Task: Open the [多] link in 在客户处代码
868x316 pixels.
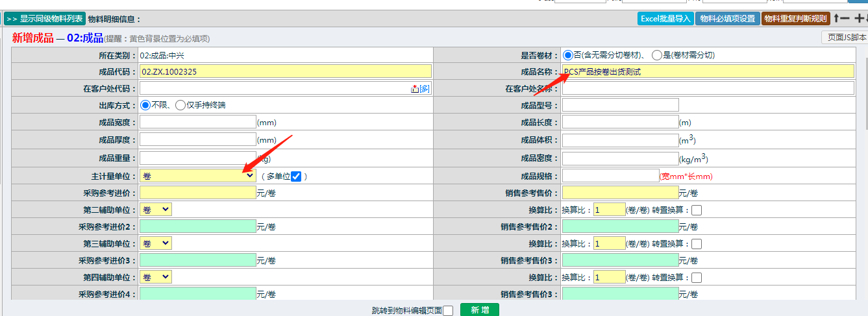Action: [x=425, y=89]
